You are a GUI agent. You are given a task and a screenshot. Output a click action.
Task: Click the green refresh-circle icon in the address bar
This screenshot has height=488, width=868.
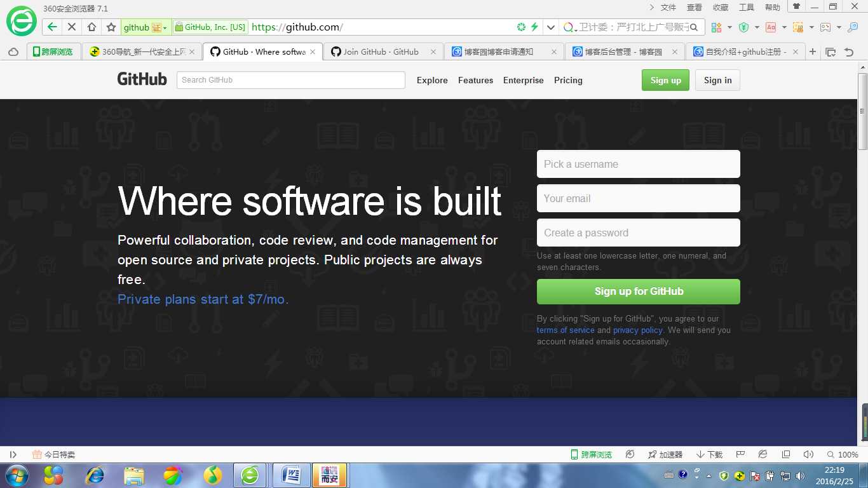coord(521,27)
